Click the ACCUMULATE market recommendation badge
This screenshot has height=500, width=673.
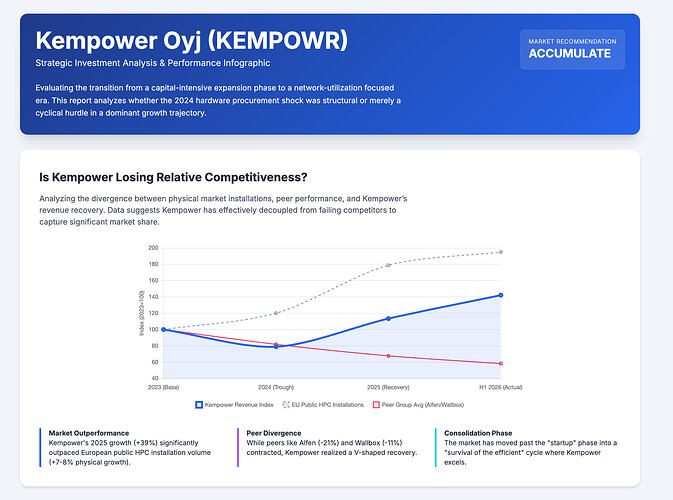pyautogui.click(x=572, y=49)
